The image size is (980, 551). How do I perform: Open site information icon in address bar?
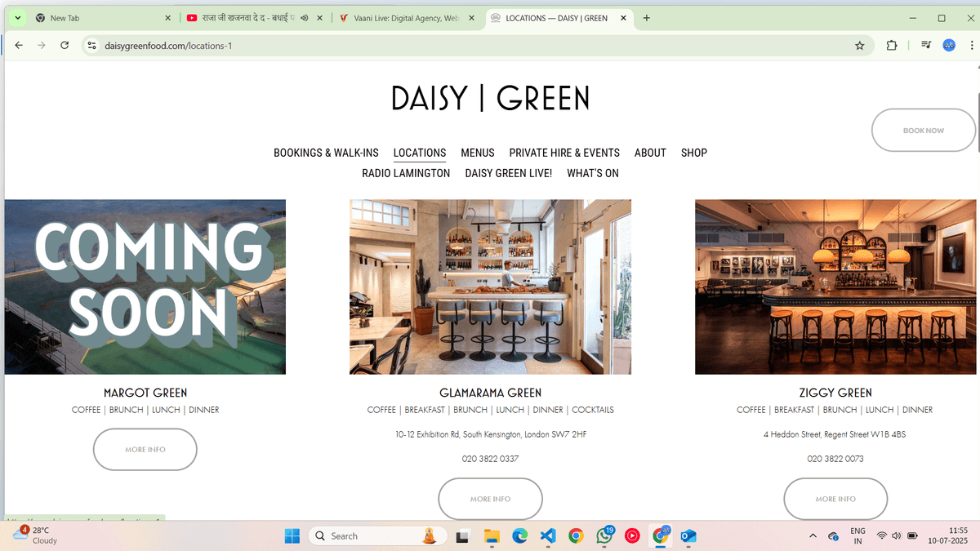92,46
